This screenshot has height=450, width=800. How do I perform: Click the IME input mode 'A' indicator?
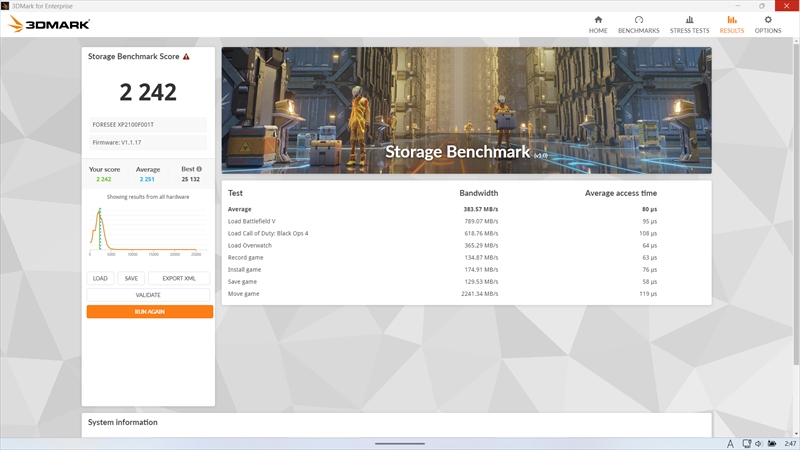click(730, 444)
